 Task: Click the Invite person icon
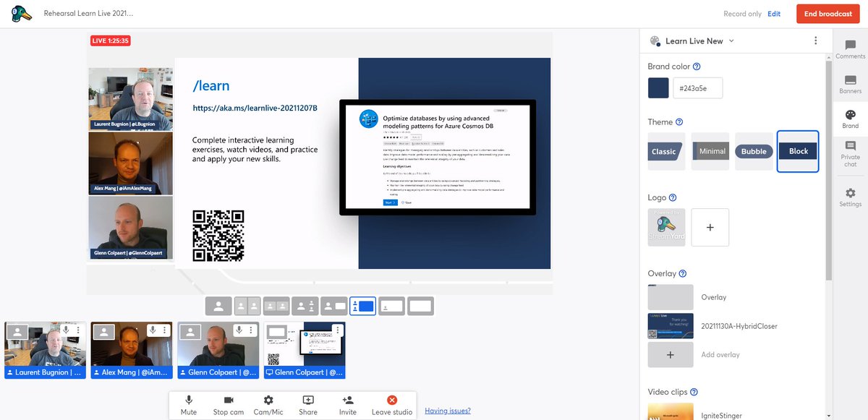pos(348,400)
